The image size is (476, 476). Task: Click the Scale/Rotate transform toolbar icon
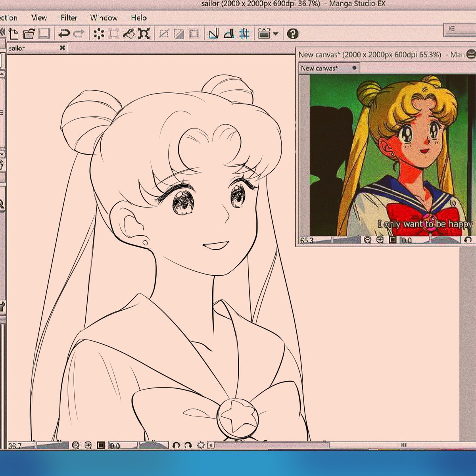(x=144, y=34)
